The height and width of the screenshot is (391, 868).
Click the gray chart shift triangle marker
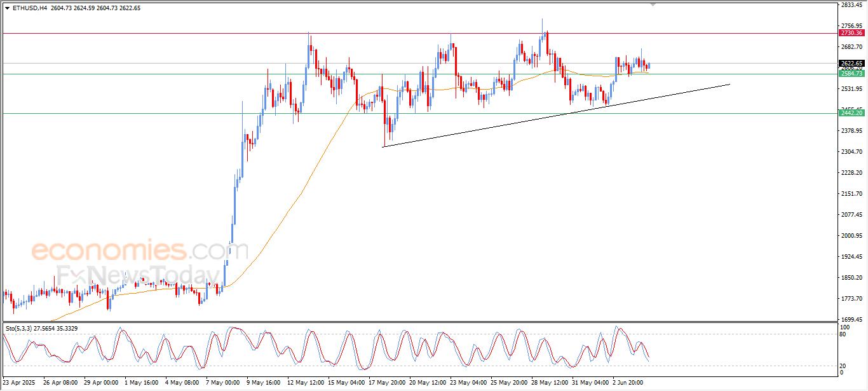[653, 5]
